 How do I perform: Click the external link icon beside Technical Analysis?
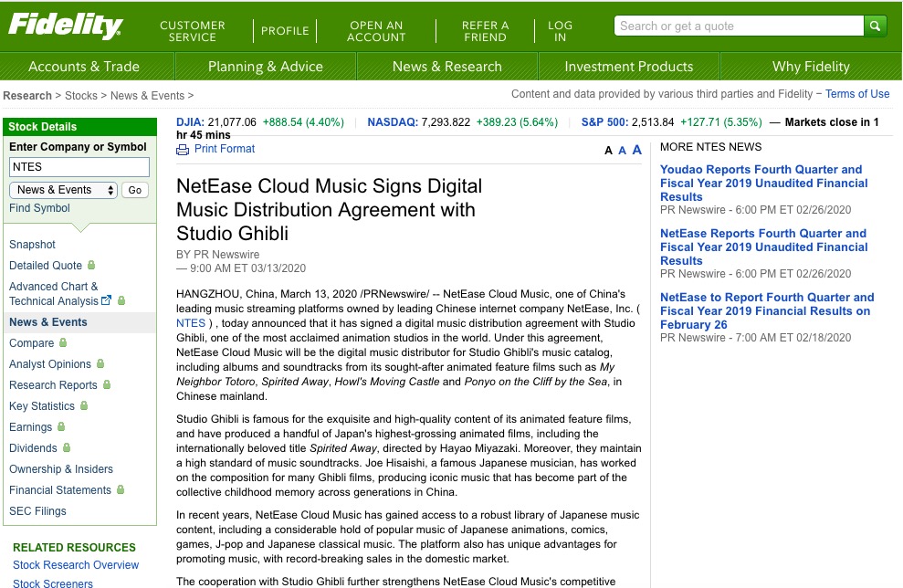pos(106,300)
